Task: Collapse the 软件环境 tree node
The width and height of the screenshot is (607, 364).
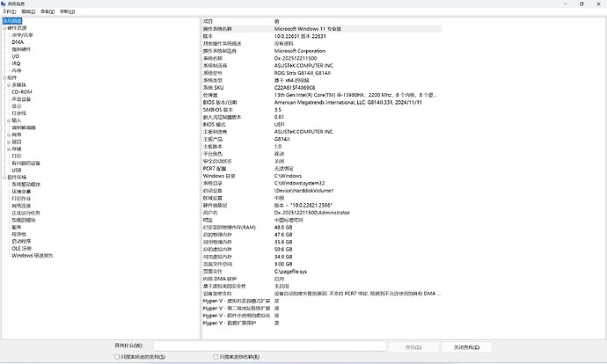Action: point(4,177)
